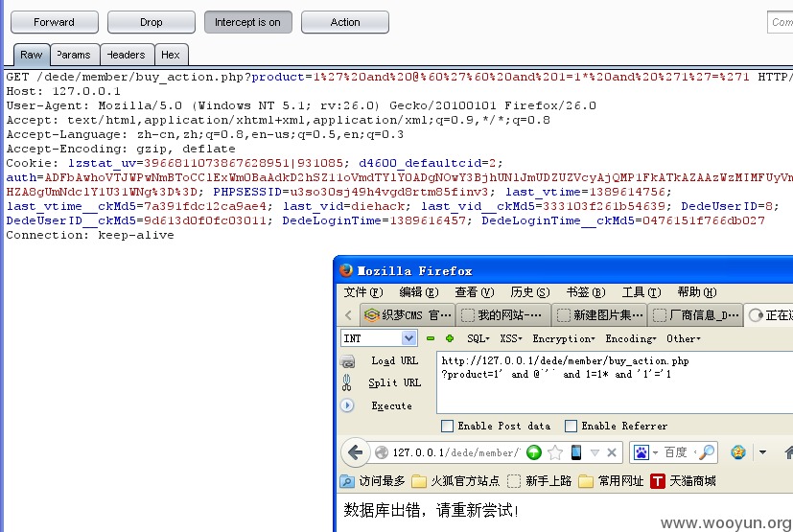
Task: Open the Other dropdown menu
Action: (684, 338)
